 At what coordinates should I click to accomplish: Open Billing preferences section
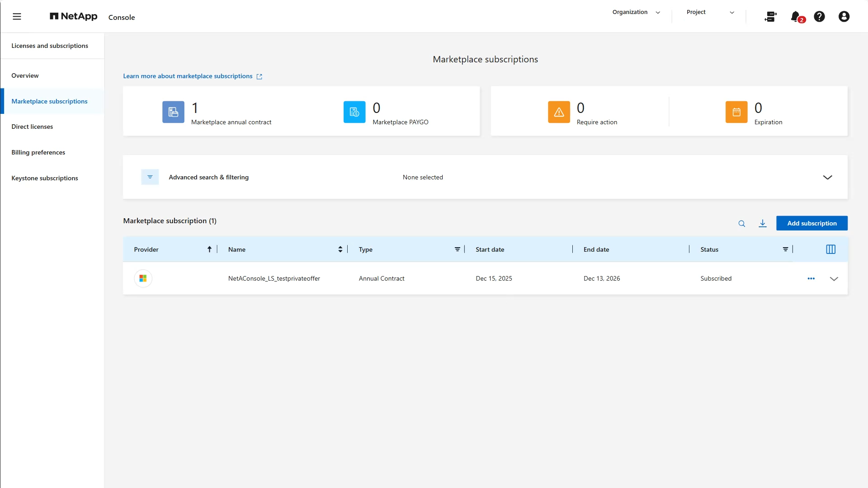(38, 153)
